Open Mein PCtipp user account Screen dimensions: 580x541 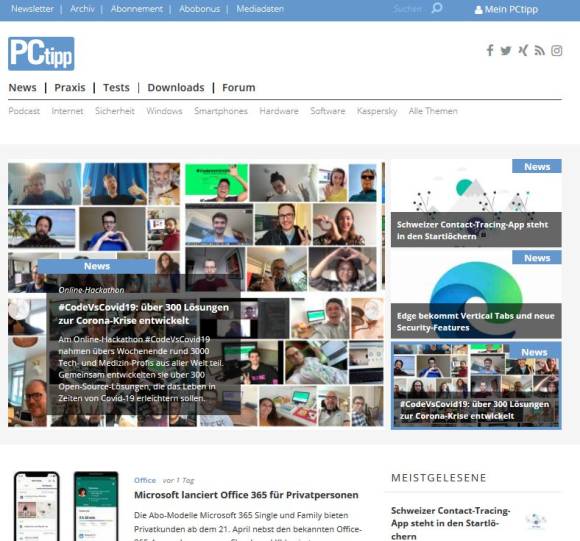(x=506, y=9)
